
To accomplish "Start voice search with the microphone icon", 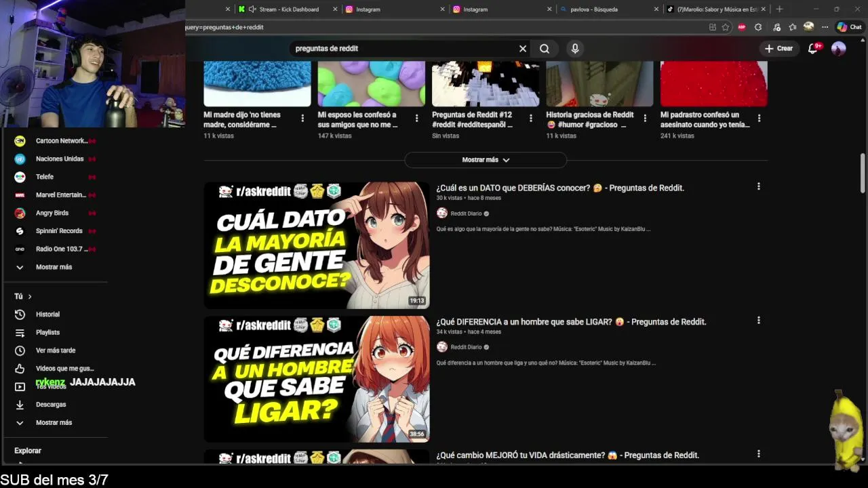I will pyautogui.click(x=575, y=49).
